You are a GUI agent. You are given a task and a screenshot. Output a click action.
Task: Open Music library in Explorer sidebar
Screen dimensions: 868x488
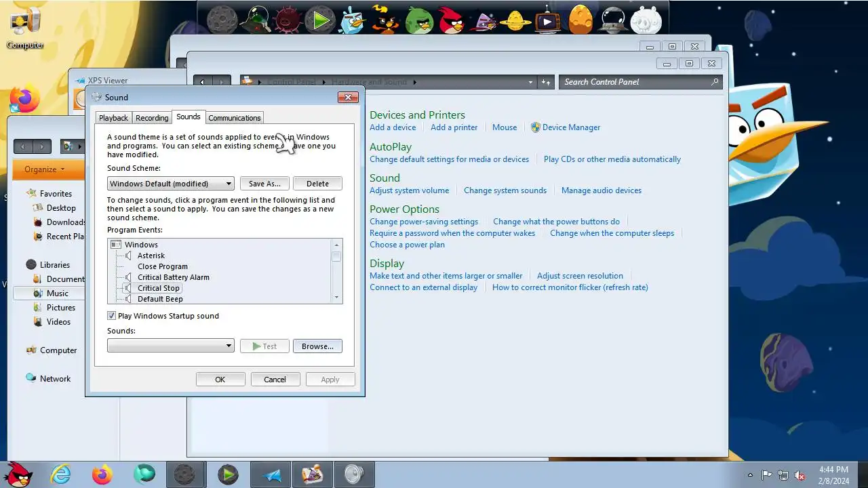pyautogui.click(x=57, y=293)
